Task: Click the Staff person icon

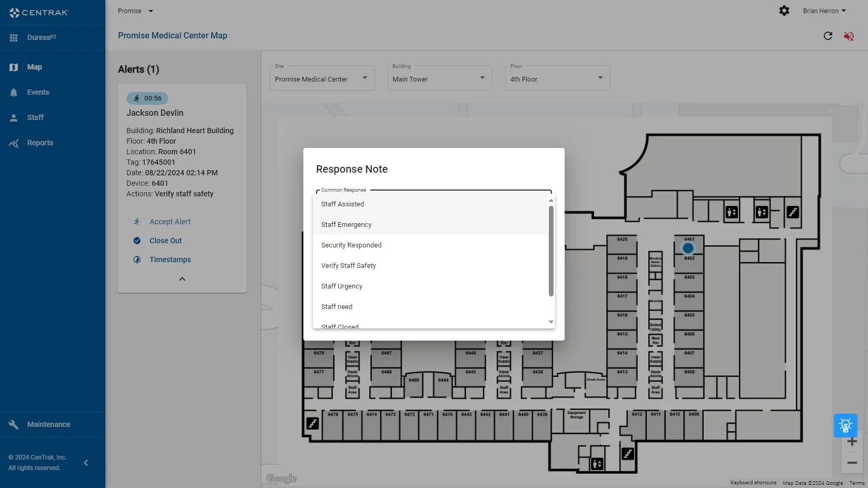Action: (x=14, y=117)
